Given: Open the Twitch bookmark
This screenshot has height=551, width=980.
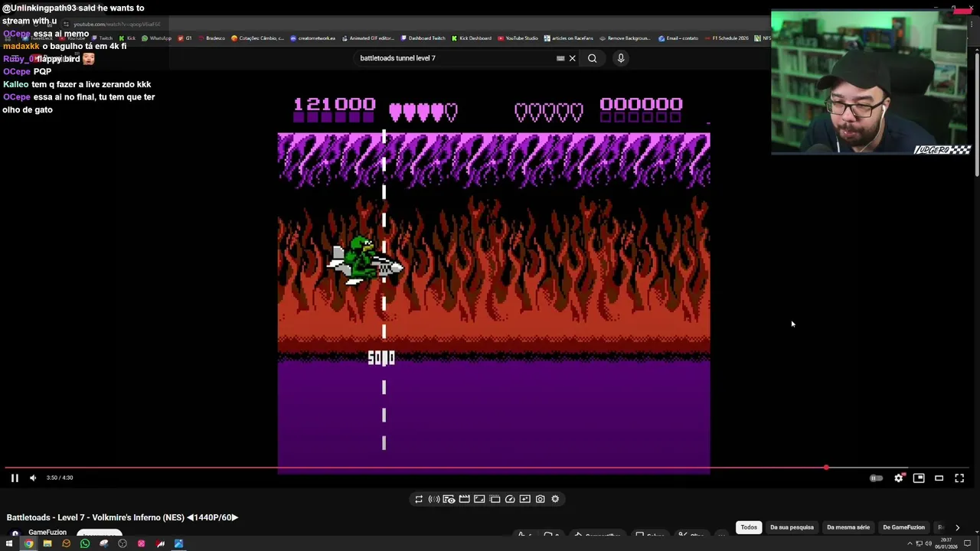Looking at the screenshot, I should [102, 38].
